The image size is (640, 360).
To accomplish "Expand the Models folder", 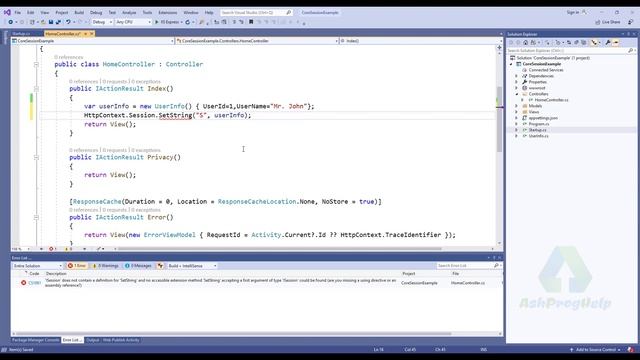I will [x=516, y=106].
